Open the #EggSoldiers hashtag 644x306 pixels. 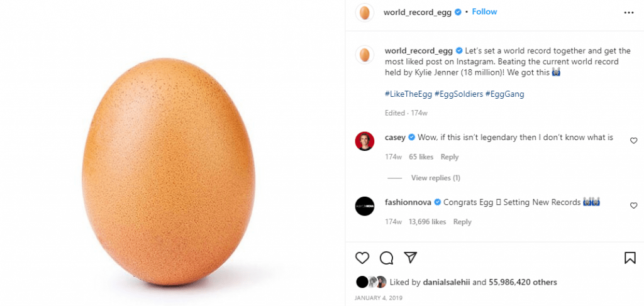point(458,94)
